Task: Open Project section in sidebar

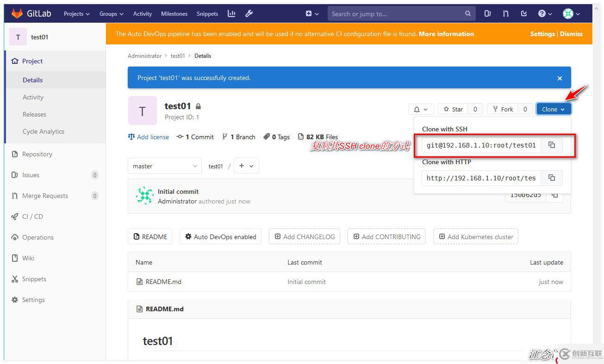Action: tap(55, 61)
